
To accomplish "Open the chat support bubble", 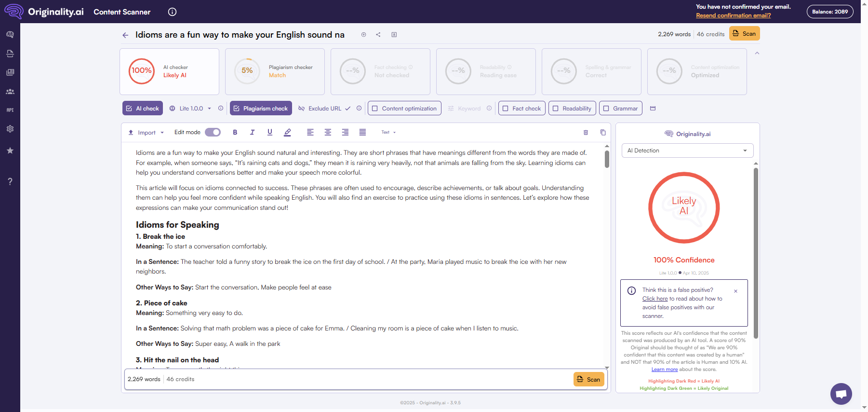I will pyautogui.click(x=841, y=394).
